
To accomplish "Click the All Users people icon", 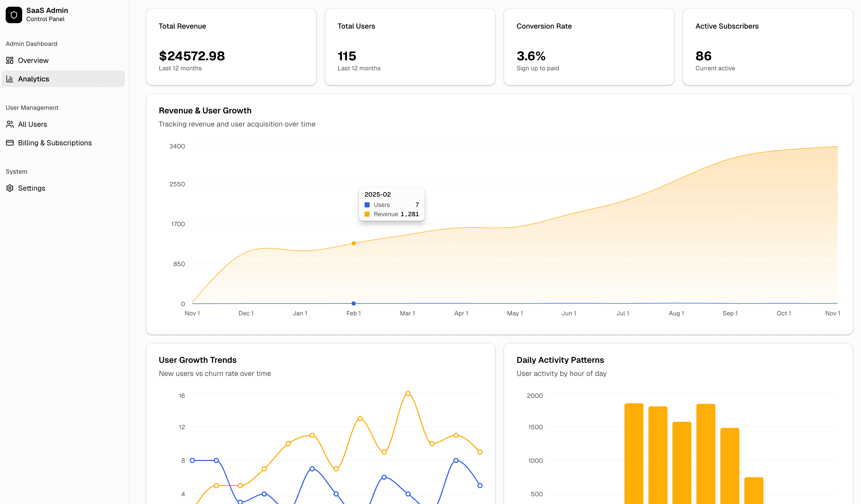I will [x=10, y=124].
